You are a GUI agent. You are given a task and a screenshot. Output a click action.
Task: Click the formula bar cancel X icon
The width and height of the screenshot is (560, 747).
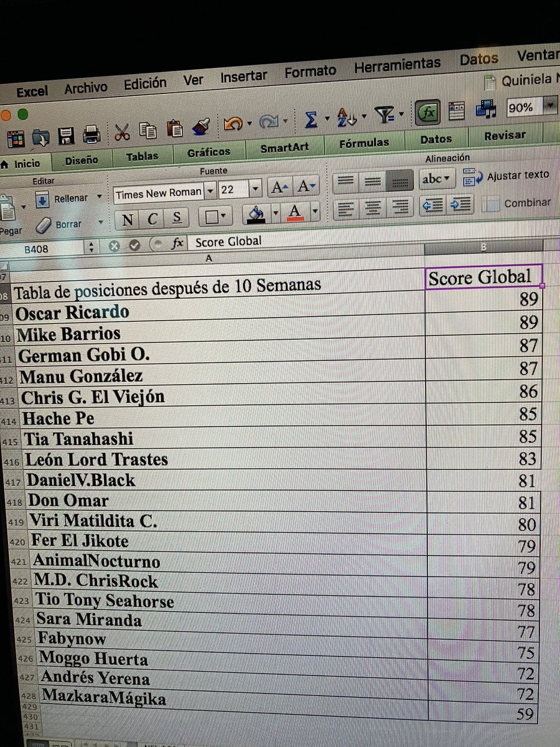click(x=114, y=246)
